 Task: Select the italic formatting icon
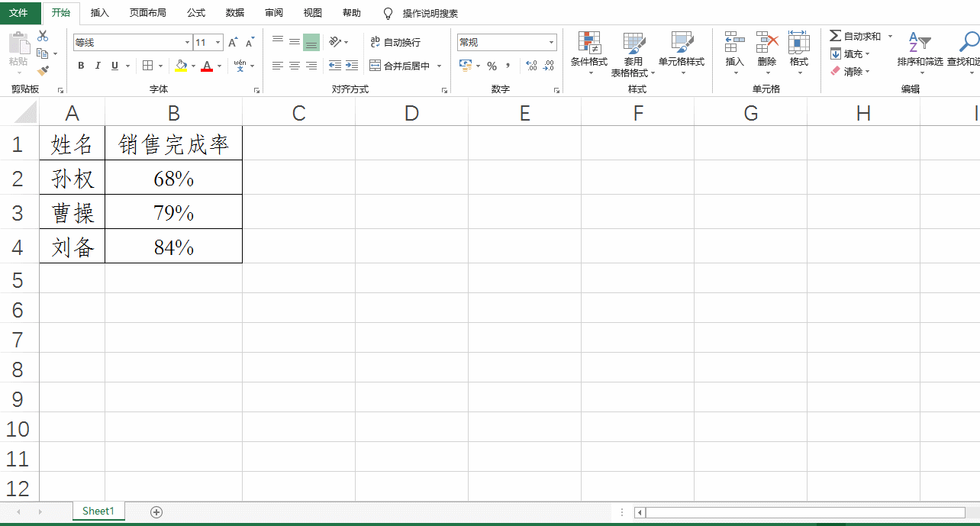pos(97,66)
